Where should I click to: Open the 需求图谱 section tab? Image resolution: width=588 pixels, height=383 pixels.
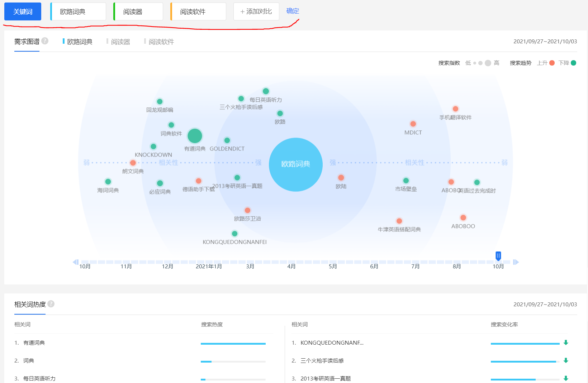click(27, 42)
